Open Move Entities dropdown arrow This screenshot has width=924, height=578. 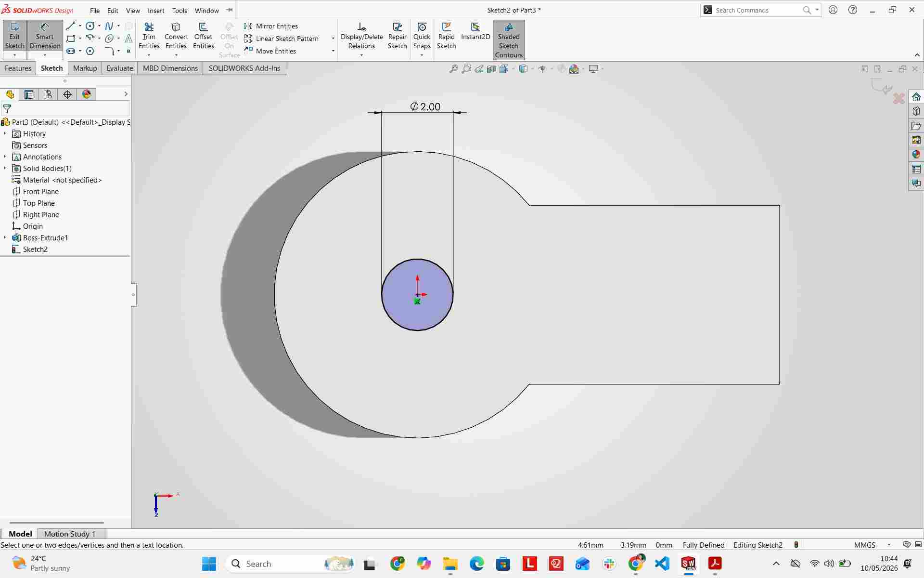pyautogui.click(x=333, y=51)
